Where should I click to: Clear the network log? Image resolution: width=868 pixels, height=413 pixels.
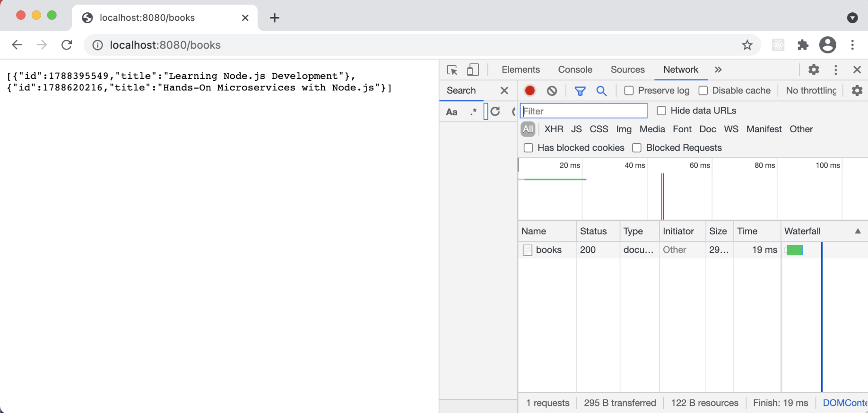pyautogui.click(x=552, y=91)
